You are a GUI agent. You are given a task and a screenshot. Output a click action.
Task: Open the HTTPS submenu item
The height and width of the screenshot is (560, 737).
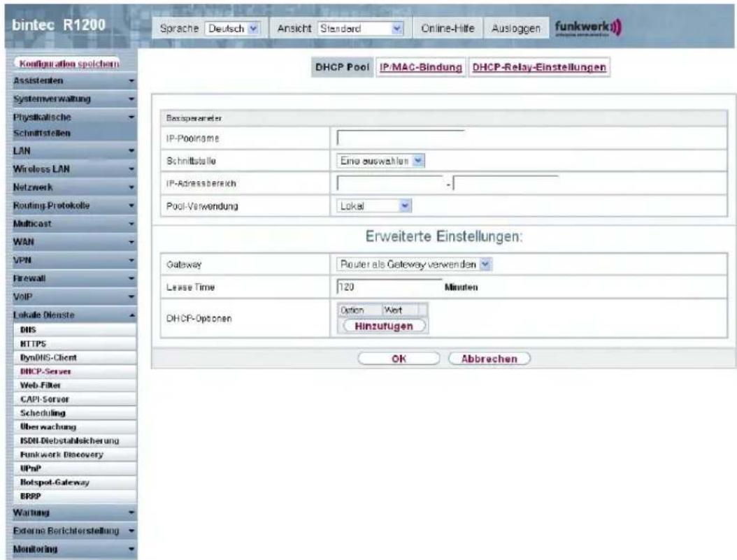coord(76,344)
